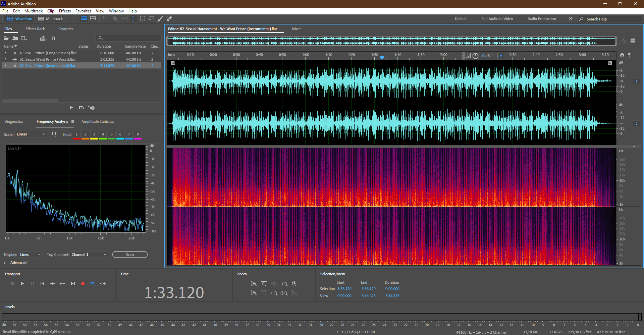Switch to the Effects Rack tab
This screenshot has height=335, width=644.
(35, 29)
